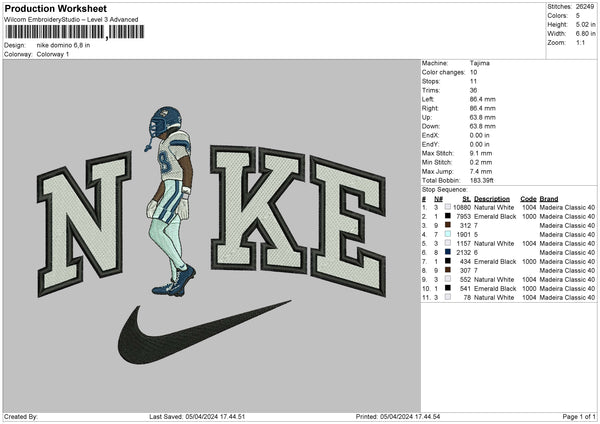The height and width of the screenshot is (424, 600).
Task: Select the 'Brand' column header
Action: coord(549,199)
